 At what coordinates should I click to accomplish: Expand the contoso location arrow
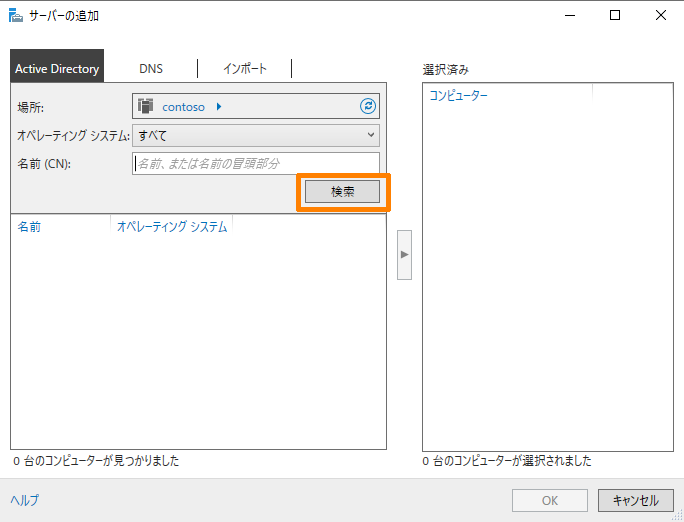point(219,106)
